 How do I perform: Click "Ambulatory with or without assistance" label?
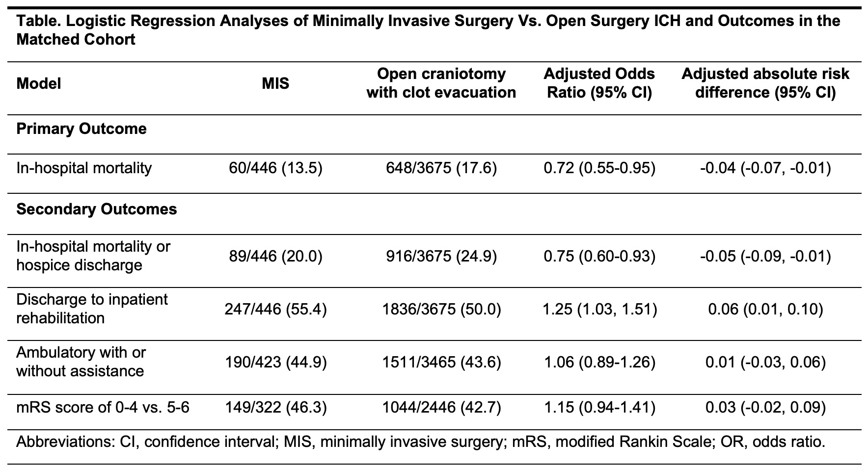(x=81, y=362)
